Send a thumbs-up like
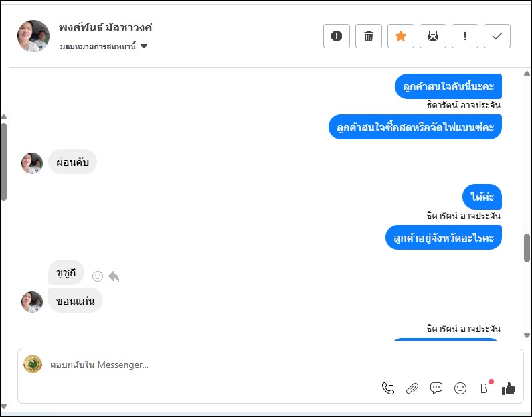This screenshot has width=532, height=417. (509, 388)
